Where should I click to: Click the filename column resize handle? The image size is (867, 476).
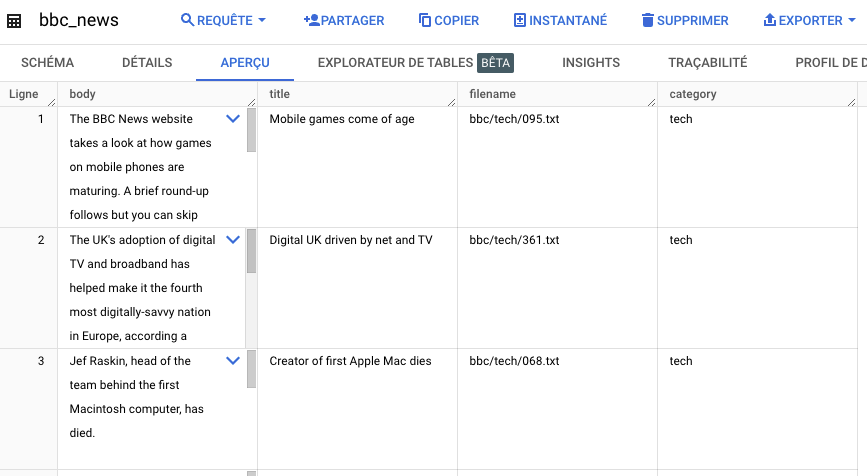pos(652,102)
